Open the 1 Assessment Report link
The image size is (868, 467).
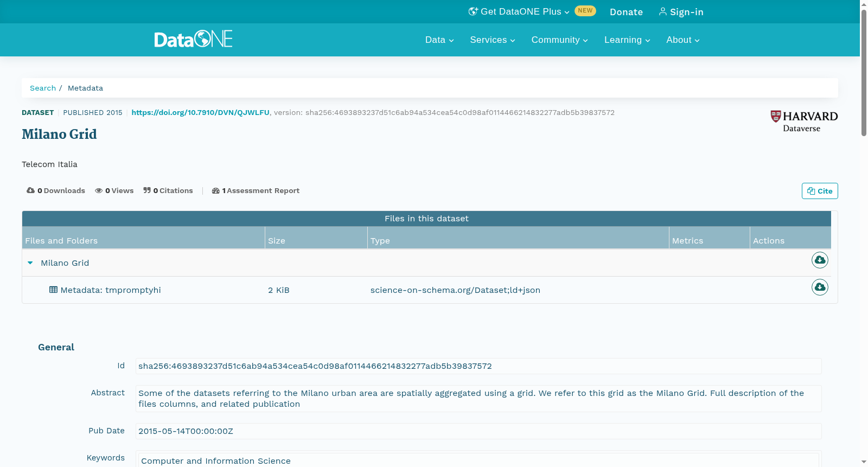click(x=256, y=190)
